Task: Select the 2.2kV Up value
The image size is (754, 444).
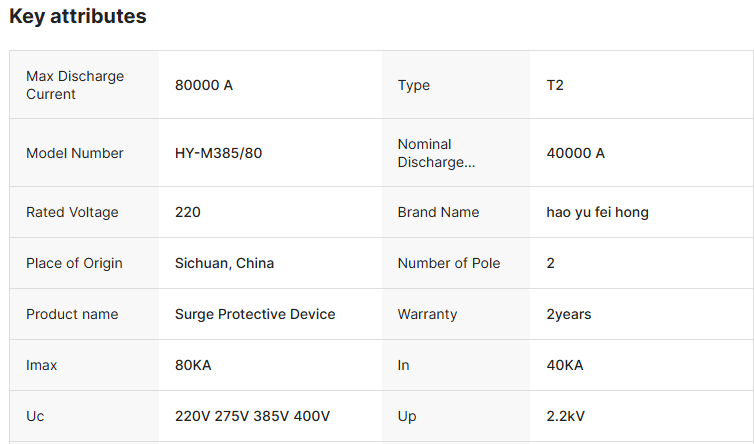Action: click(x=566, y=416)
